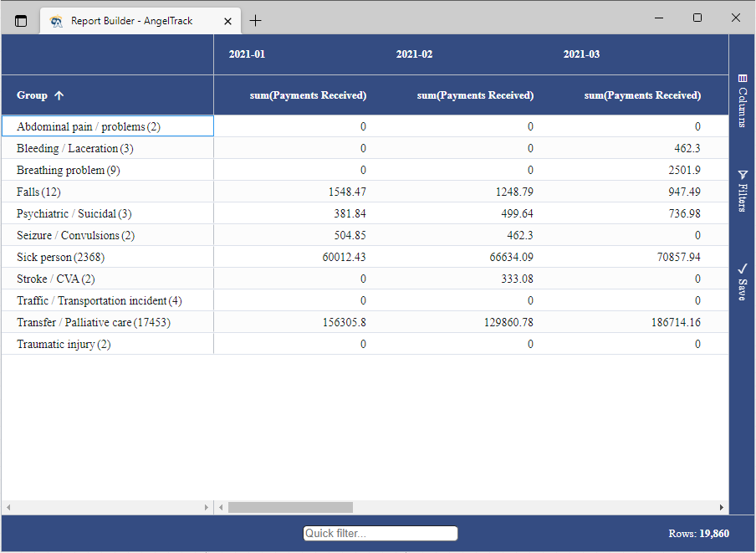Click the 2021-02 column header
The image size is (756, 553).
click(x=414, y=54)
